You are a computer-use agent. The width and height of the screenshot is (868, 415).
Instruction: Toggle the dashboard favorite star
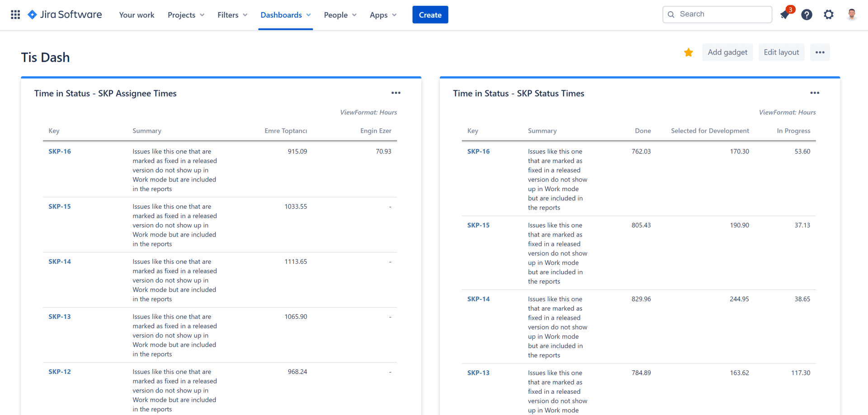pos(689,52)
